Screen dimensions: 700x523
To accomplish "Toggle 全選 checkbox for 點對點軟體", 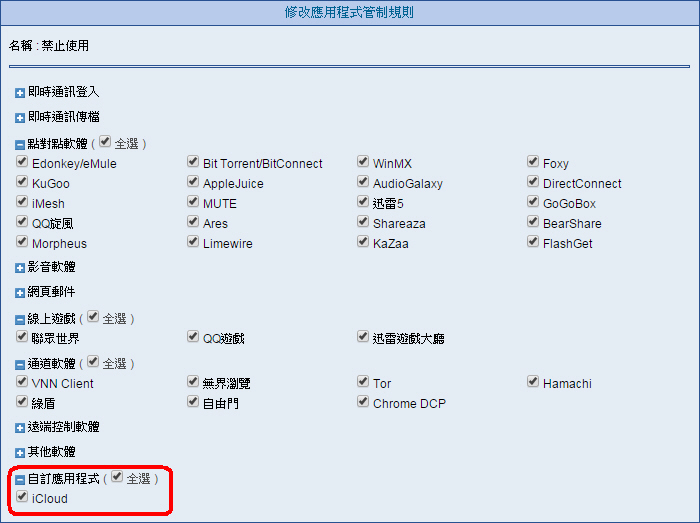I will coord(105,141).
